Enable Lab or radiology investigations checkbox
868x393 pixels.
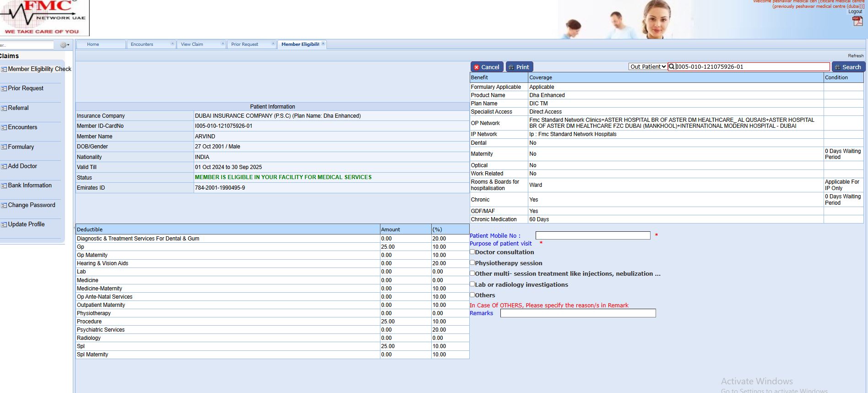(x=472, y=284)
